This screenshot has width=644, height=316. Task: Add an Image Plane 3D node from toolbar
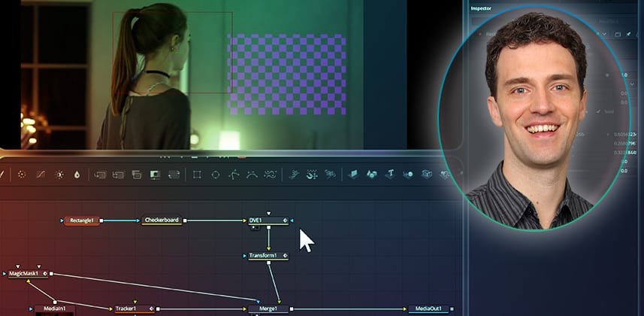point(352,175)
